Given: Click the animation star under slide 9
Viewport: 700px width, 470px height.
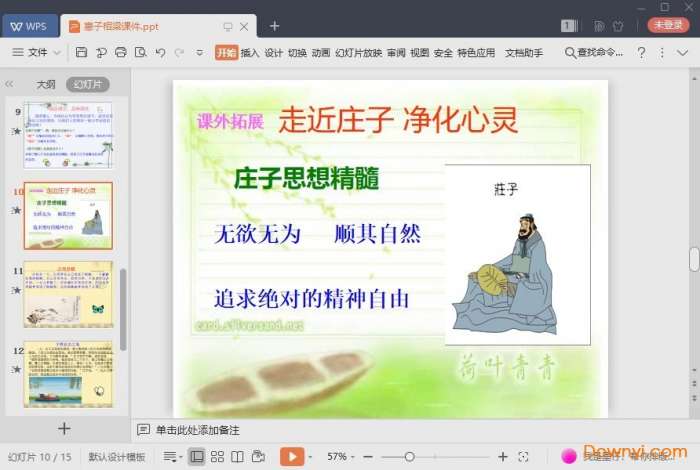Looking at the screenshot, I should coord(17,131).
